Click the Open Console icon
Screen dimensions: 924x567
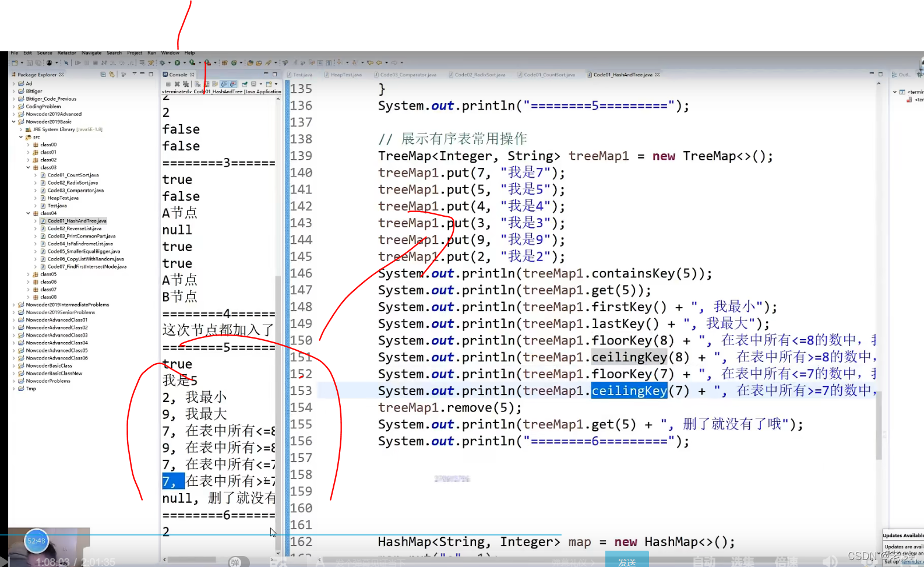coord(269,84)
